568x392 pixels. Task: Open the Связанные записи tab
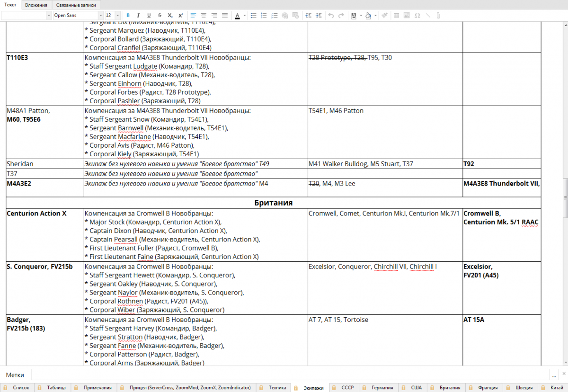(x=76, y=5)
